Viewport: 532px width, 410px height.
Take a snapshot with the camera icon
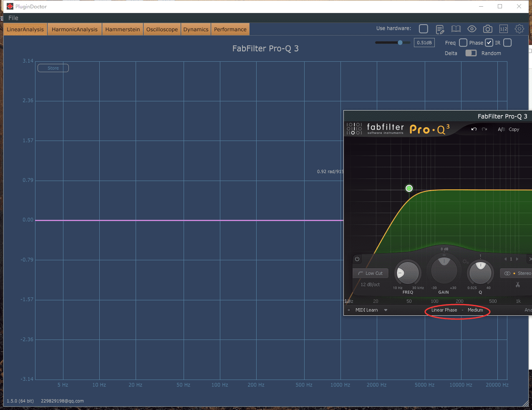point(487,29)
